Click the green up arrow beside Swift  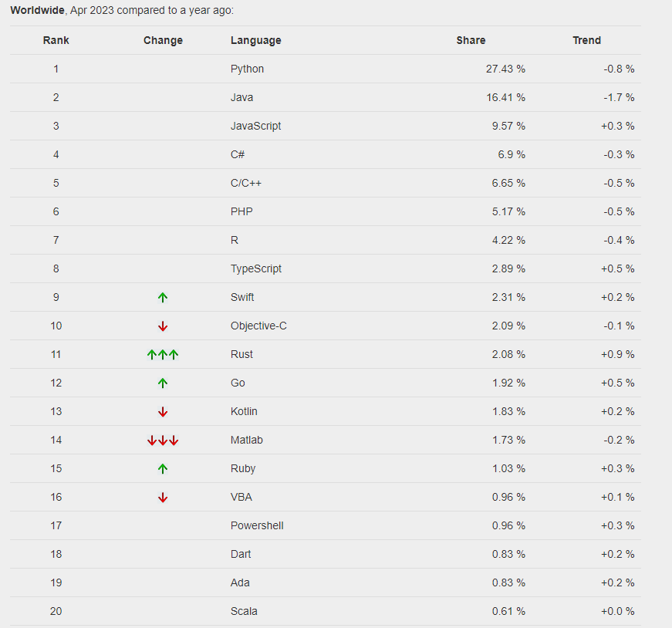pos(163,297)
